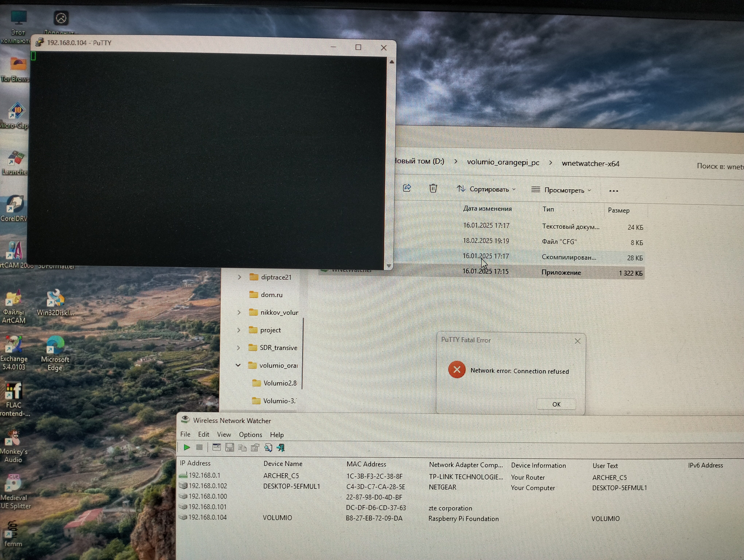The image size is (744, 560).
Task: Save selected items with floppy icon
Action: tap(230, 447)
